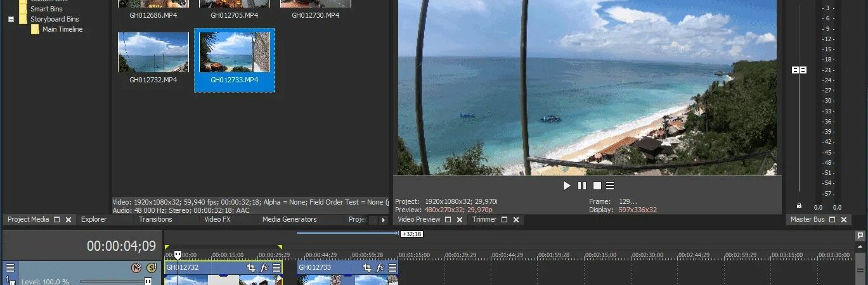The width and height of the screenshot is (868, 285).
Task: Switch to the Transitions tab
Action: pos(155,219)
